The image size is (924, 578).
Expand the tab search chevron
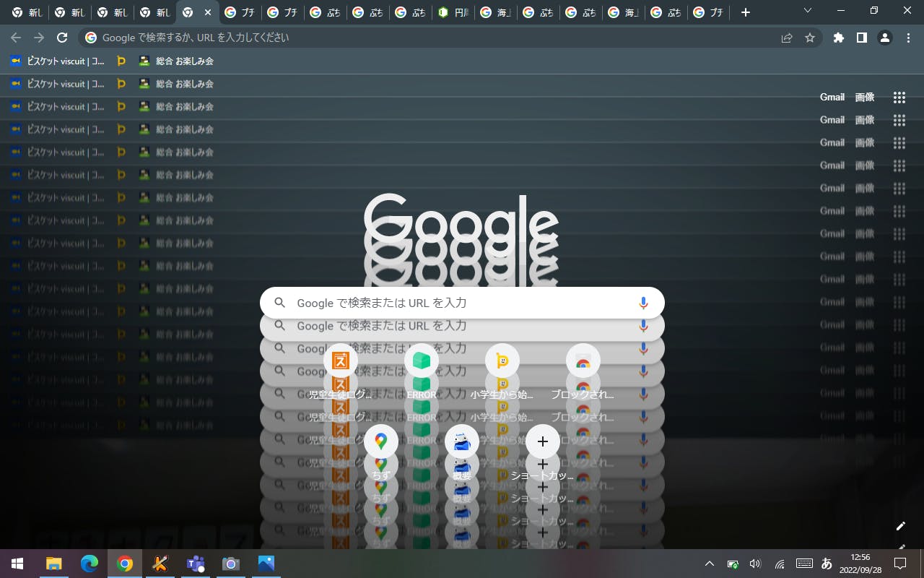[807, 12]
